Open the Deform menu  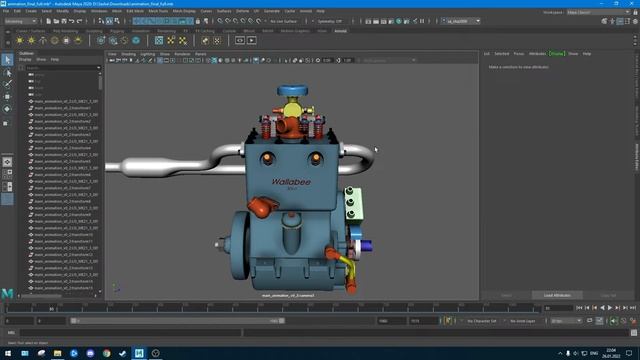[242, 11]
